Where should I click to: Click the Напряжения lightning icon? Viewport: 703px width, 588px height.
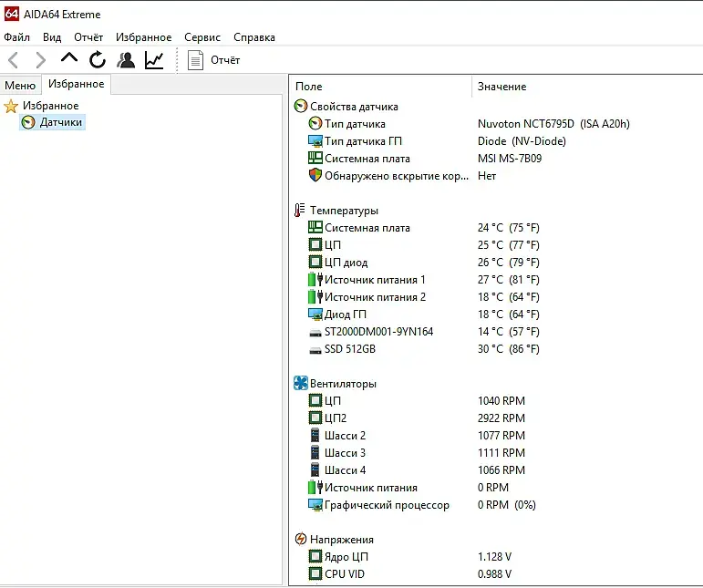tap(300, 539)
